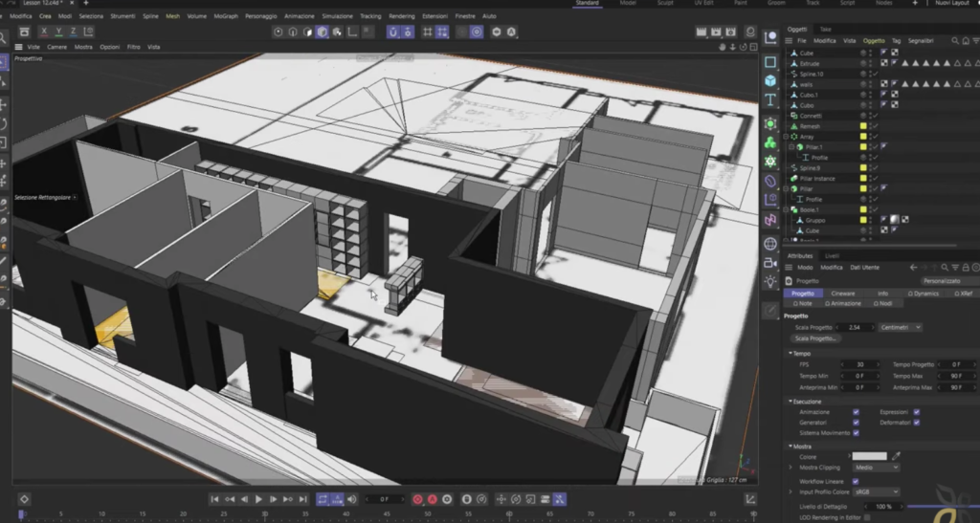The width and height of the screenshot is (980, 523).
Task: Lock the X axis in the top toolbar
Action: pos(44,32)
